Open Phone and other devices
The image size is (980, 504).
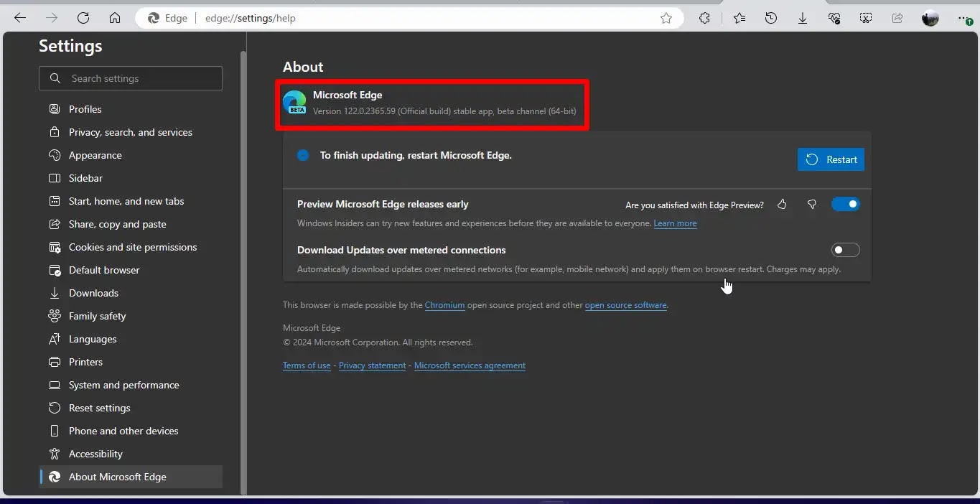pos(131,431)
